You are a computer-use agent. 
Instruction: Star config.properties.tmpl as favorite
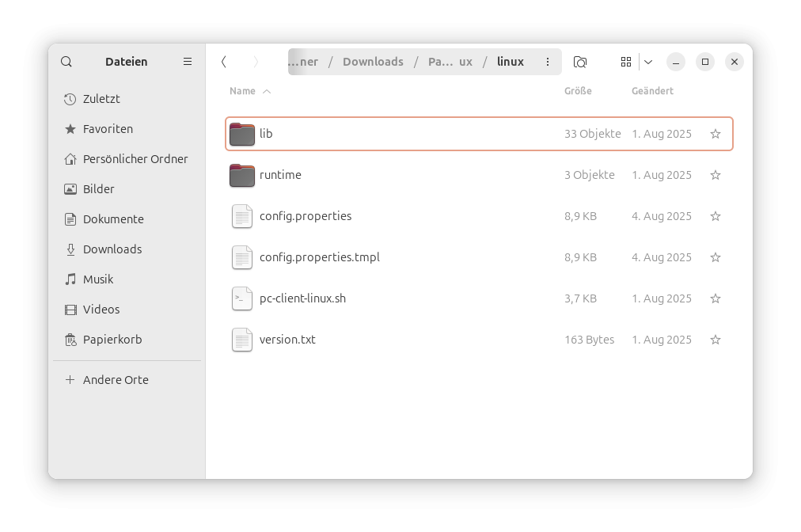pyautogui.click(x=716, y=257)
